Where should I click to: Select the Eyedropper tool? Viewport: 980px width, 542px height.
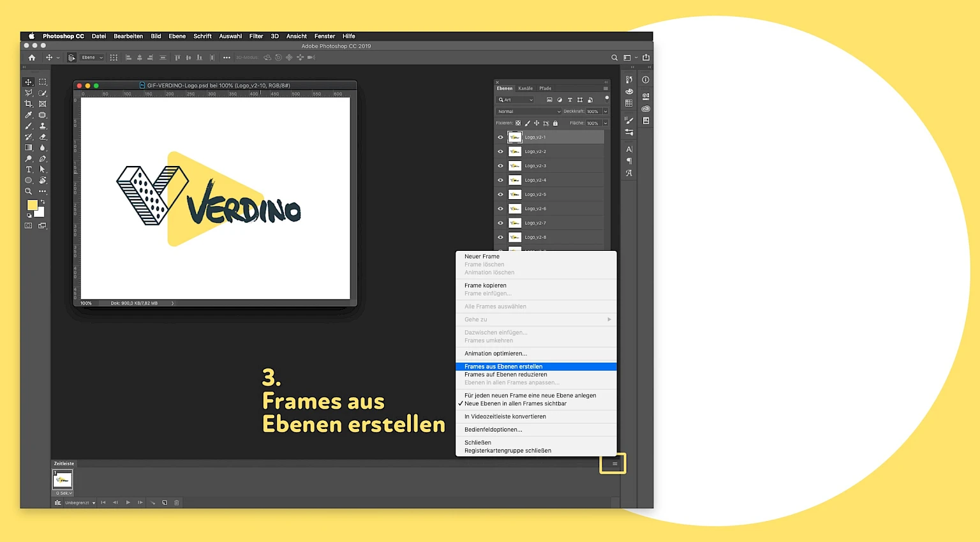[x=29, y=115]
